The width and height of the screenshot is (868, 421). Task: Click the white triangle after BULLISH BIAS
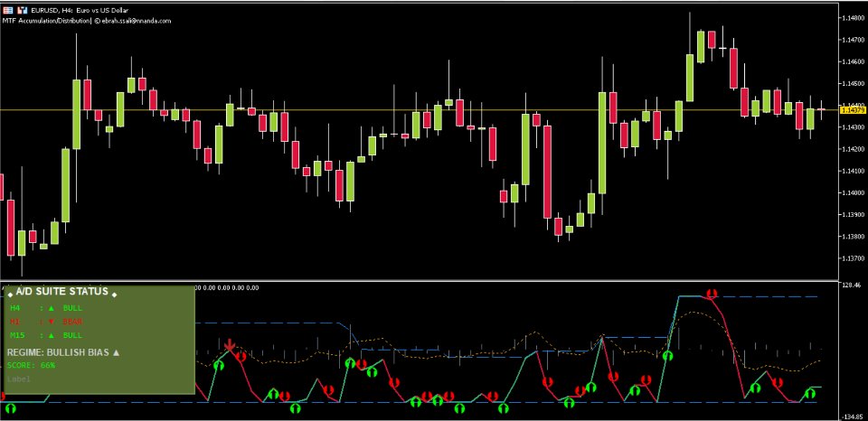[x=116, y=351]
